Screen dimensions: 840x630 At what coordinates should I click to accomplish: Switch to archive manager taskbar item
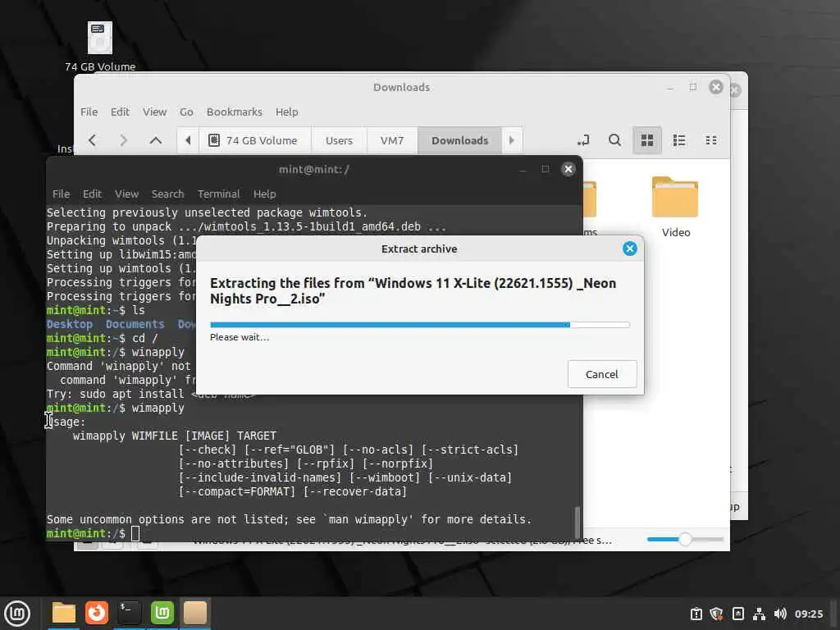coord(195,613)
